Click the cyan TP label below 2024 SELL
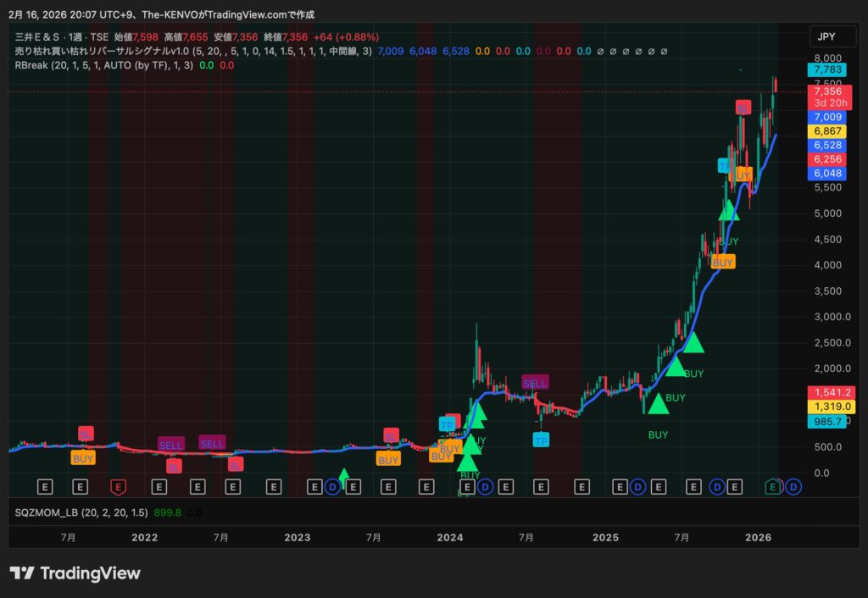This screenshot has width=868, height=598. [x=540, y=440]
